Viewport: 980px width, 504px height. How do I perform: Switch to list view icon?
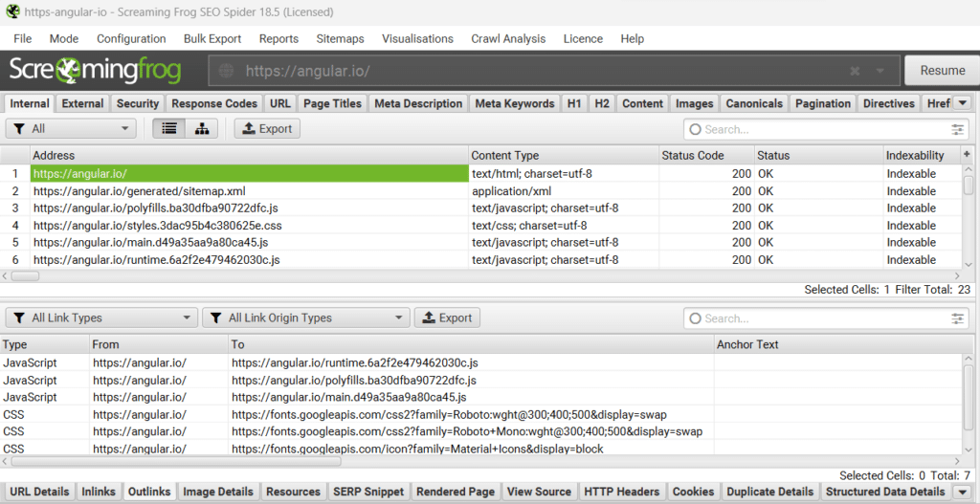click(x=168, y=129)
